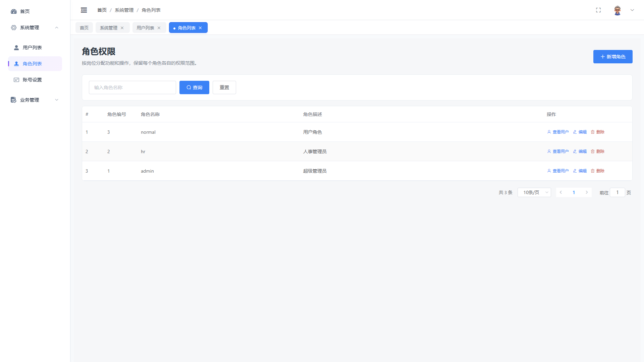Open 首页 in the sidebar
The image size is (644, 362).
(x=35, y=11)
